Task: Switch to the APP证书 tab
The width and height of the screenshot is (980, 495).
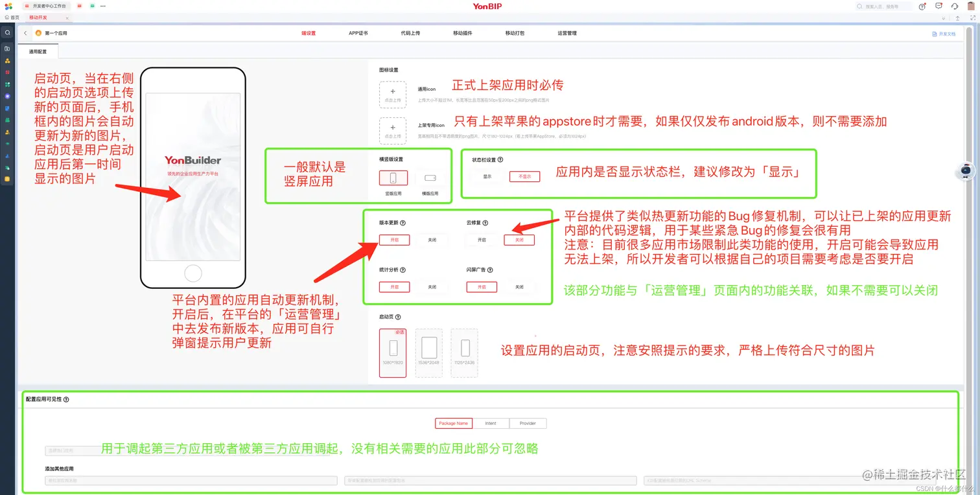Action: 358,33
